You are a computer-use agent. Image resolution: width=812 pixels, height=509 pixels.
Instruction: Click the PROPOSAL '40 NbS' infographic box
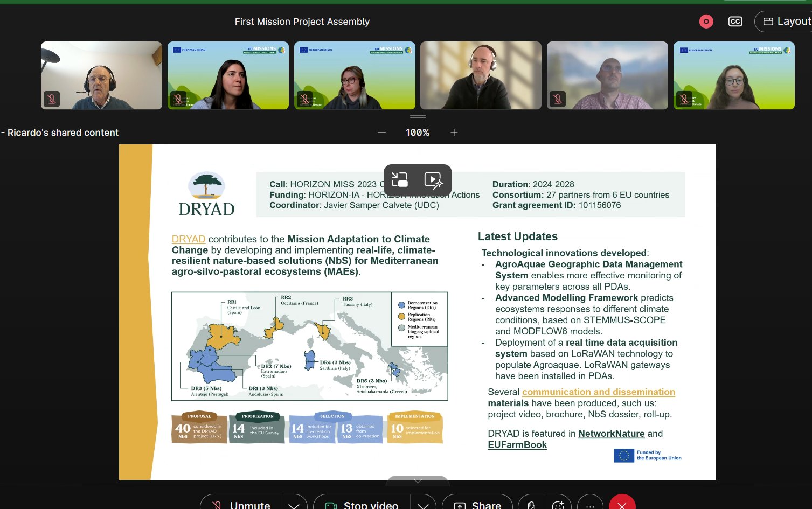click(x=199, y=428)
